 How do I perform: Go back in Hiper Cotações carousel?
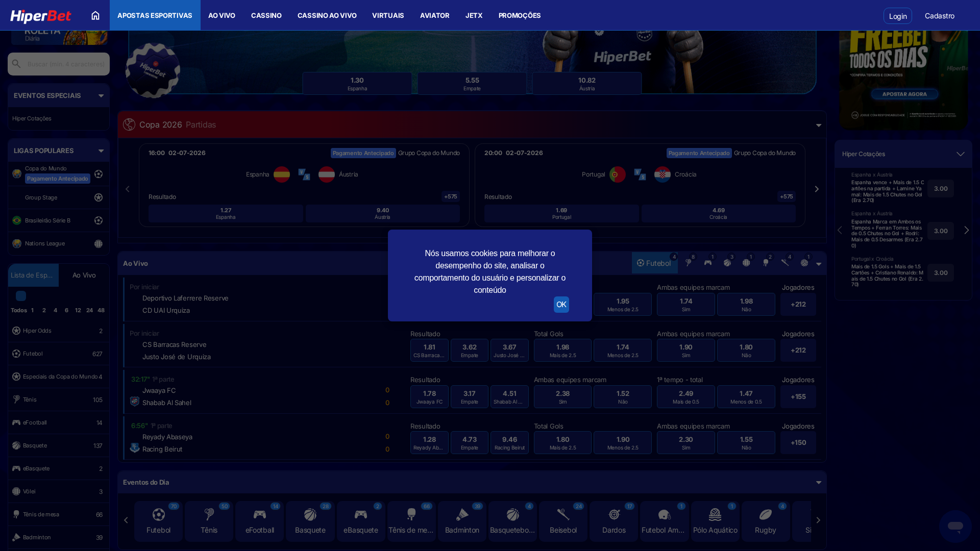click(x=840, y=231)
